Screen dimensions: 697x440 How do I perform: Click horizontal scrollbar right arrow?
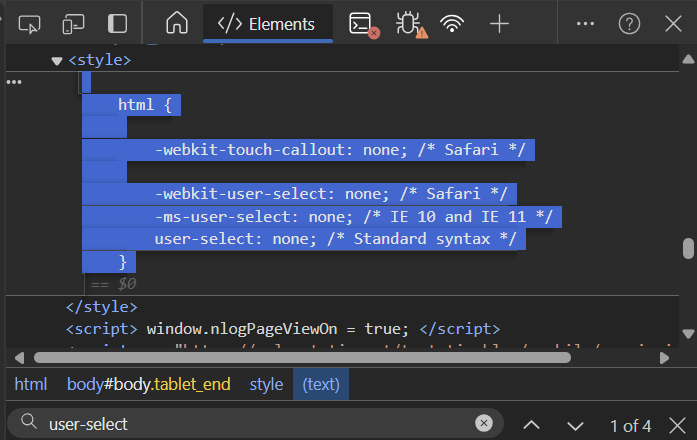coord(664,358)
